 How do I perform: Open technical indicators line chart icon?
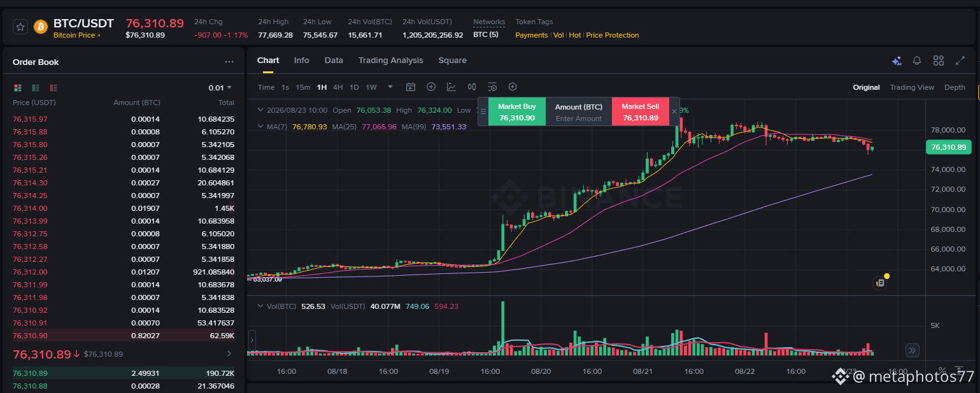coord(451,87)
